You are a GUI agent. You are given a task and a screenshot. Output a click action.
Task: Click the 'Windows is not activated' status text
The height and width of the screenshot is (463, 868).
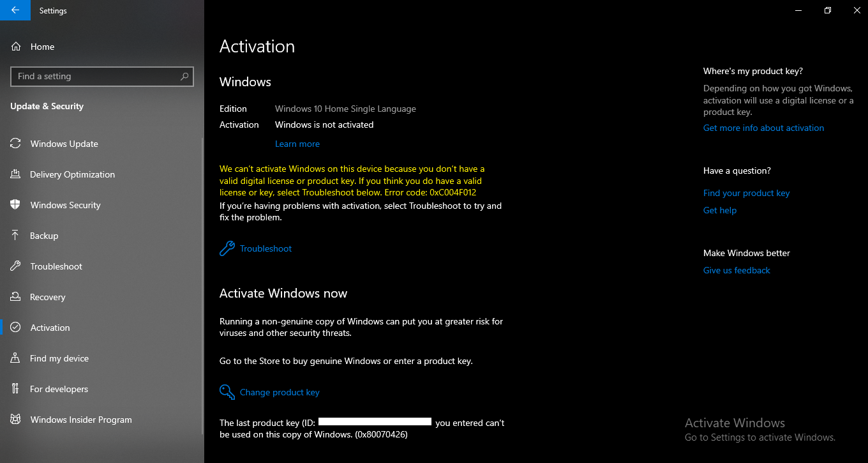pyautogui.click(x=324, y=125)
